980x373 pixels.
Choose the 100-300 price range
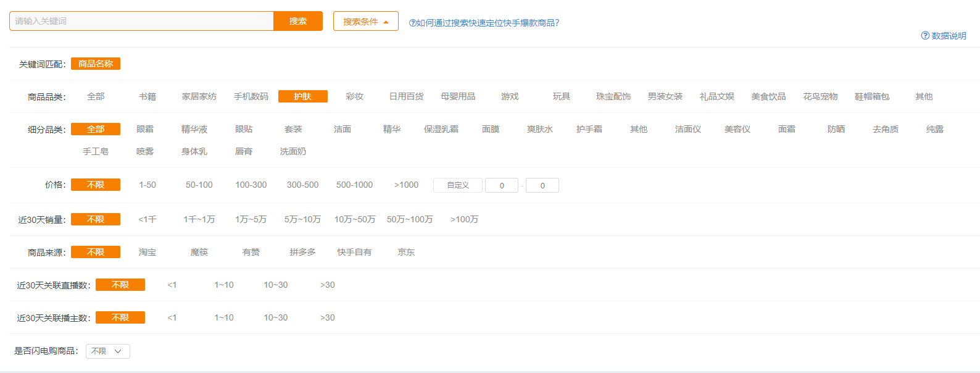pyautogui.click(x=251, y=185)
